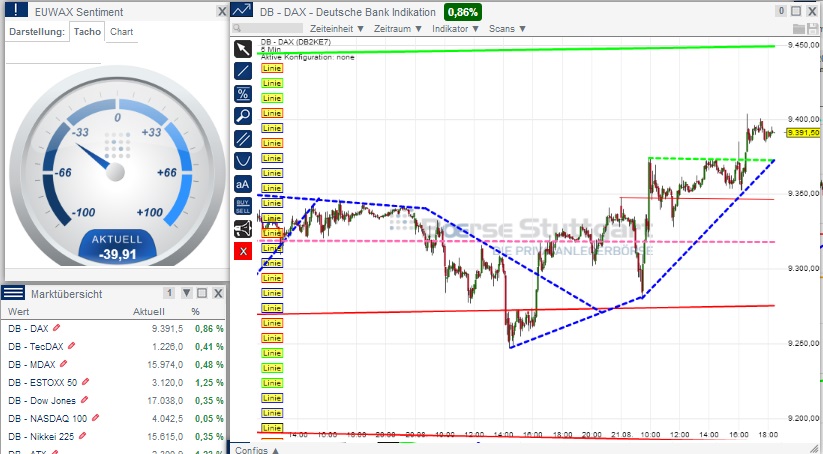Select the DB - NASDAQ 100 row name
The width and height of the screenshot is (823, 454).
coord(48,419)
